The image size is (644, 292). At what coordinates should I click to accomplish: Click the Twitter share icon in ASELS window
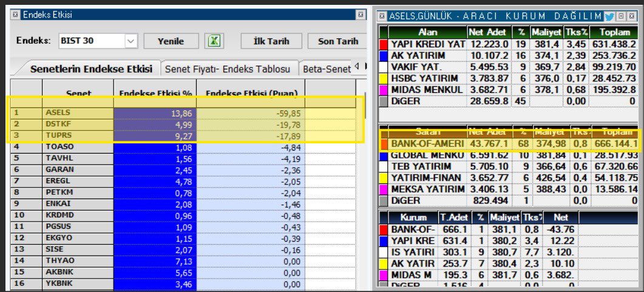click(609, 16)
